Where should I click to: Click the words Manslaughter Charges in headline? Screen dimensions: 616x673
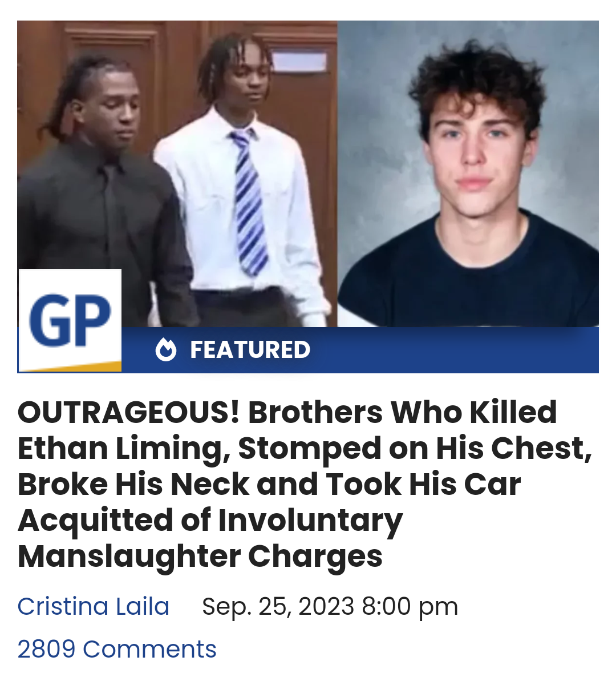point(200,556)
